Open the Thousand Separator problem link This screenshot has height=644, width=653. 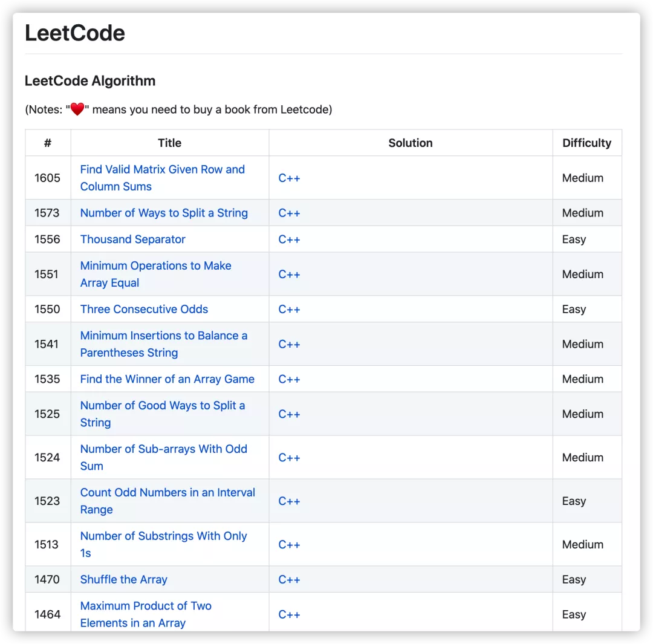(x=132, y=239)
